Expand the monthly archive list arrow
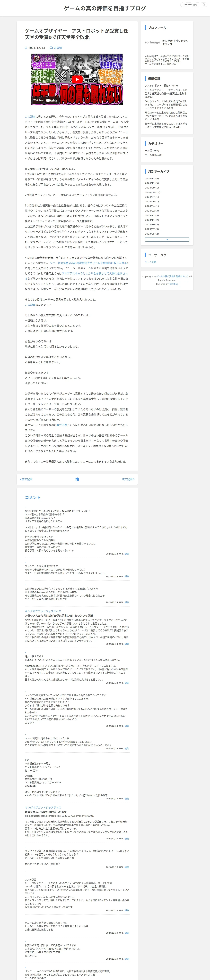The height and width of the screenshot is (980, 210). click(x=167, y=239)
